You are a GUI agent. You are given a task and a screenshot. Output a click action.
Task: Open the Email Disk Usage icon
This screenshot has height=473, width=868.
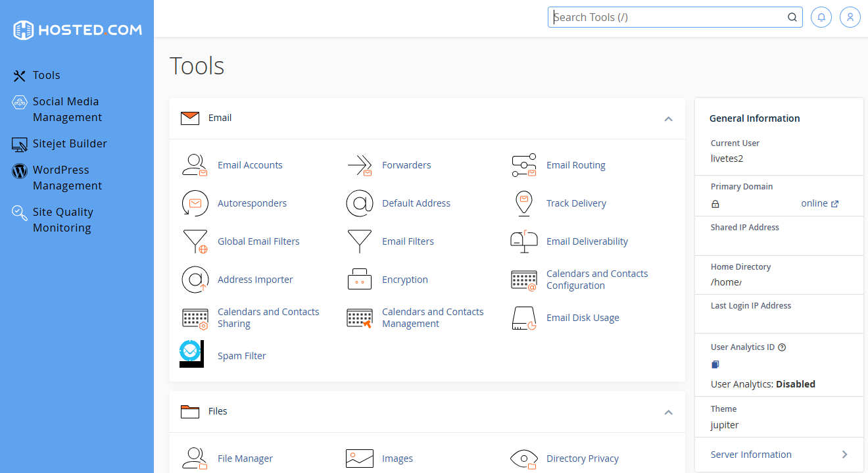click(x=524, y=318)
